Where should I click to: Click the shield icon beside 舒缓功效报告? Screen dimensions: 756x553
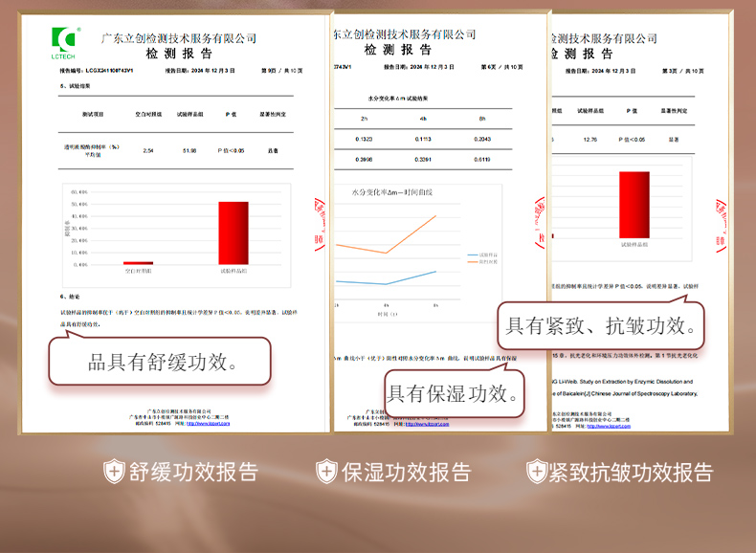pos(114,471)
